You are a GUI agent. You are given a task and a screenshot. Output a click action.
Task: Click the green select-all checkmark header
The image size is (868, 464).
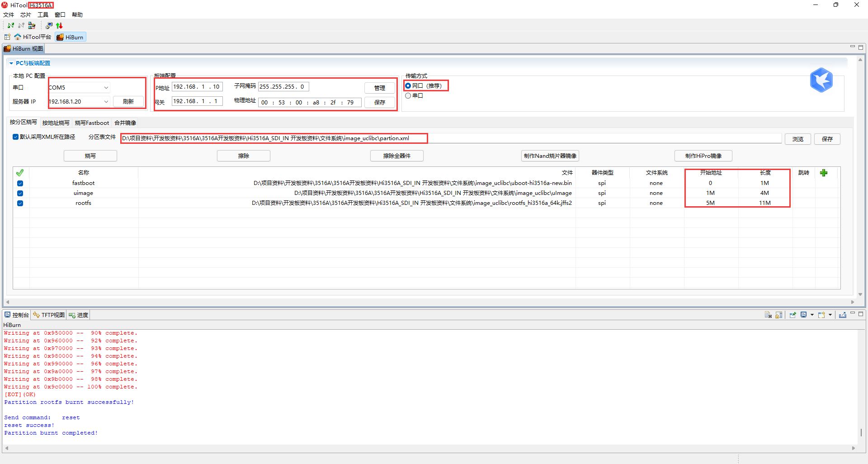point(20,173)
